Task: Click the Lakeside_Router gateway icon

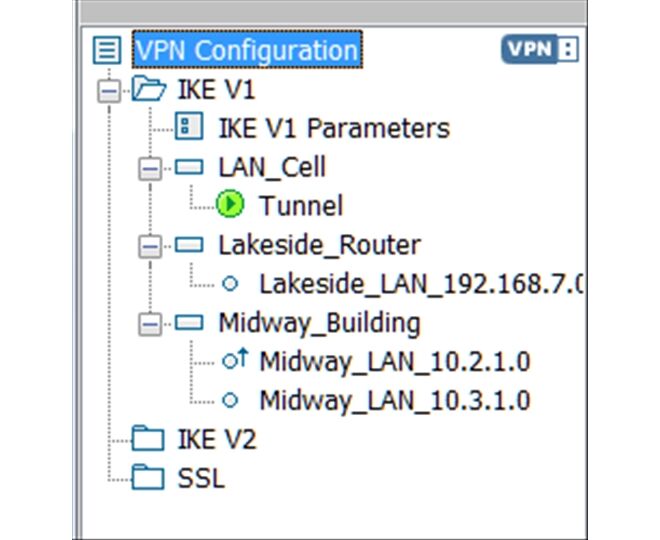Action: point(189,245)
